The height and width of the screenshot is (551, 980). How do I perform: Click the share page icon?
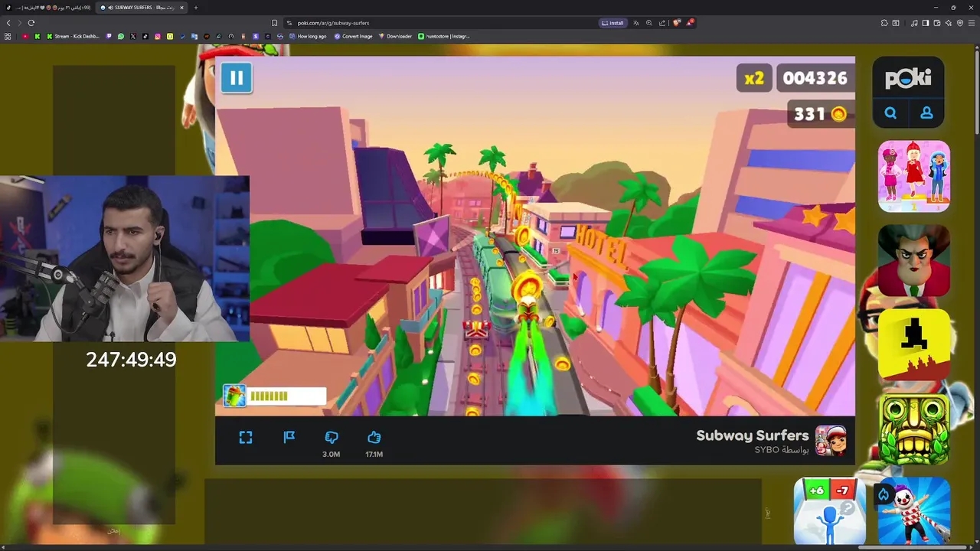(x=662, y=23)
